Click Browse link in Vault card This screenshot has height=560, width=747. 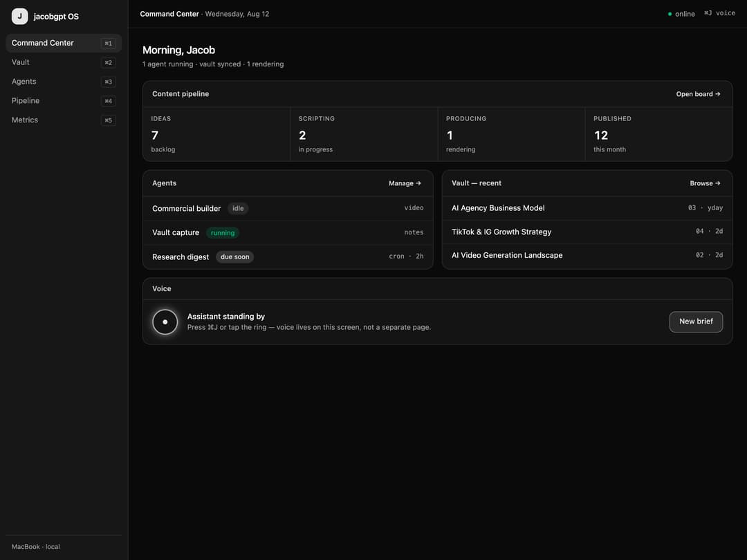[x=705, y=183]
